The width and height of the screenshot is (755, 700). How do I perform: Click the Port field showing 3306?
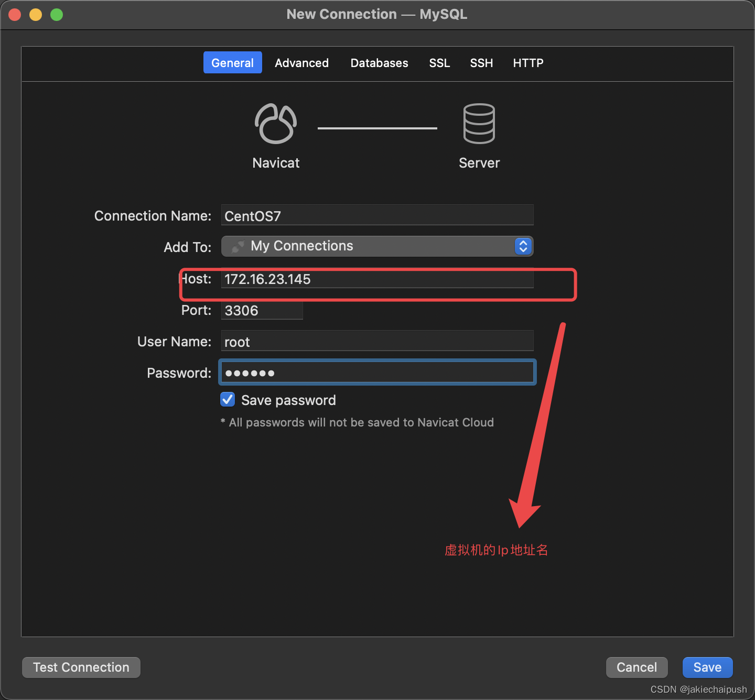pos(262,310)
